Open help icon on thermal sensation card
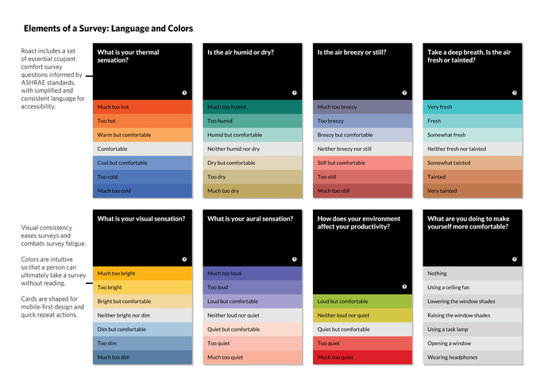 click(x=184, y=93)
